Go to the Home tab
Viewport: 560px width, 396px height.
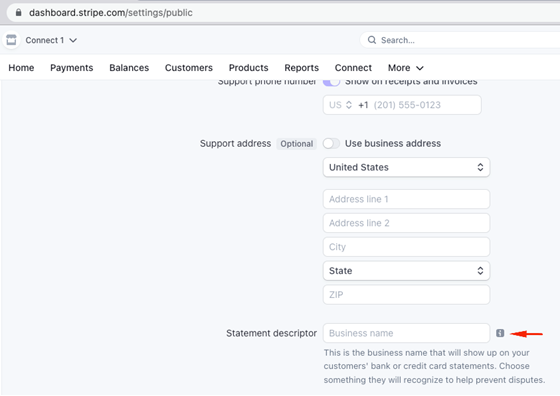point(21,68)
